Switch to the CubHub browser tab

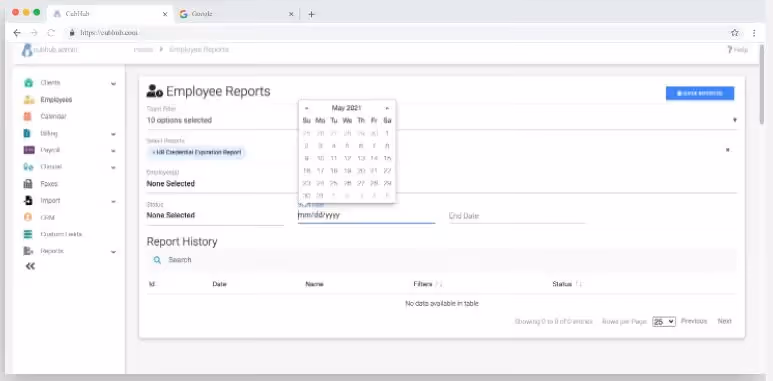pos(110,14)
